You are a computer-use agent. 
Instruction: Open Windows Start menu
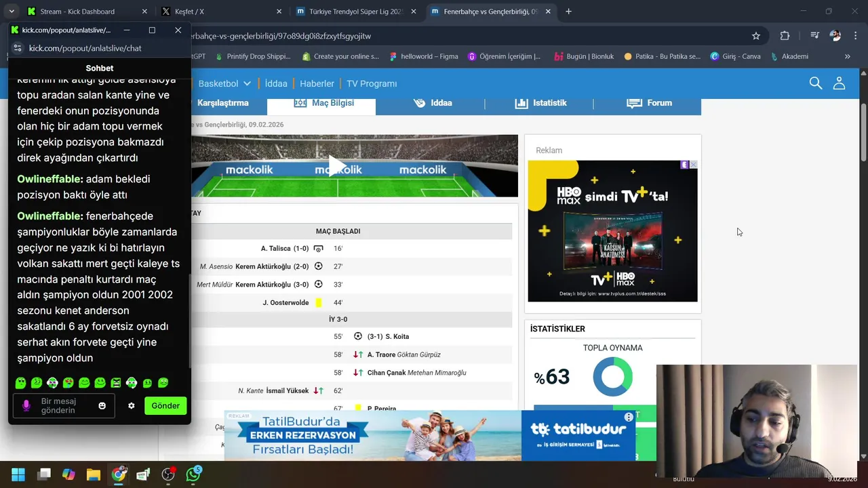click(x=18, y=474)
